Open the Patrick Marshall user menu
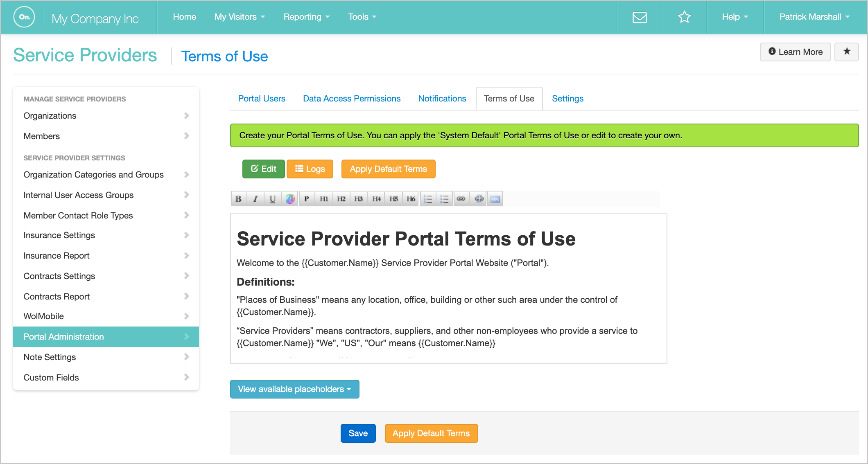The height and width of the screenshot is (464, 868). [814, 17]
